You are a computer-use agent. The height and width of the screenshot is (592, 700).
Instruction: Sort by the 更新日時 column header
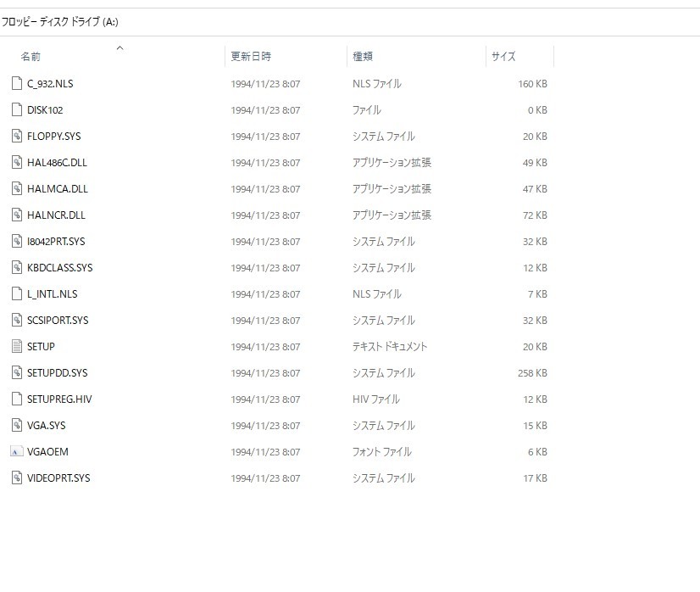251,56
